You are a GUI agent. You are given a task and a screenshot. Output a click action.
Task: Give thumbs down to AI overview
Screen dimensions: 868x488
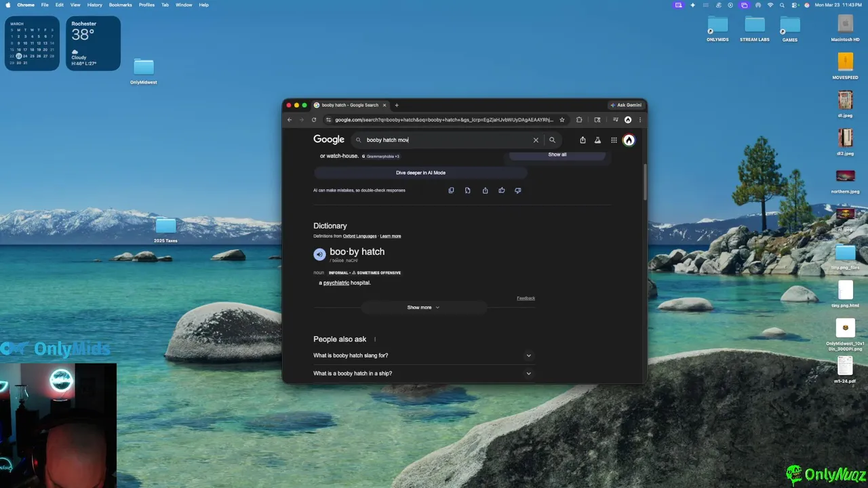pyautogui.click(x=518, y=190)
